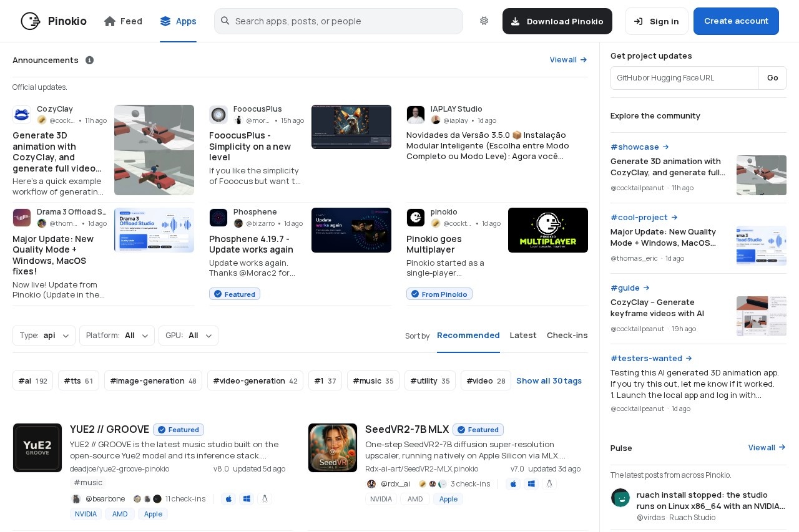Filter by the #image-generation tag

pyautogui.click(x=153, y=380)
